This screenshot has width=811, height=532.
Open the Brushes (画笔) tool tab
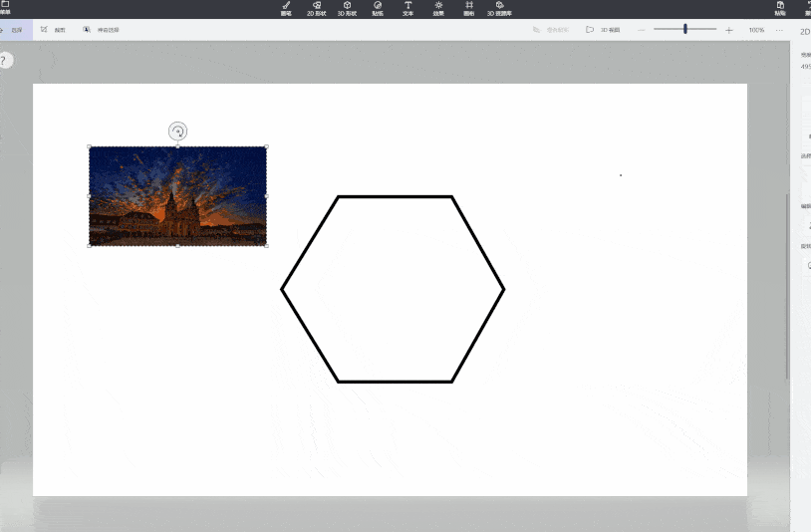pyautogui.click(x=286, y=9)
